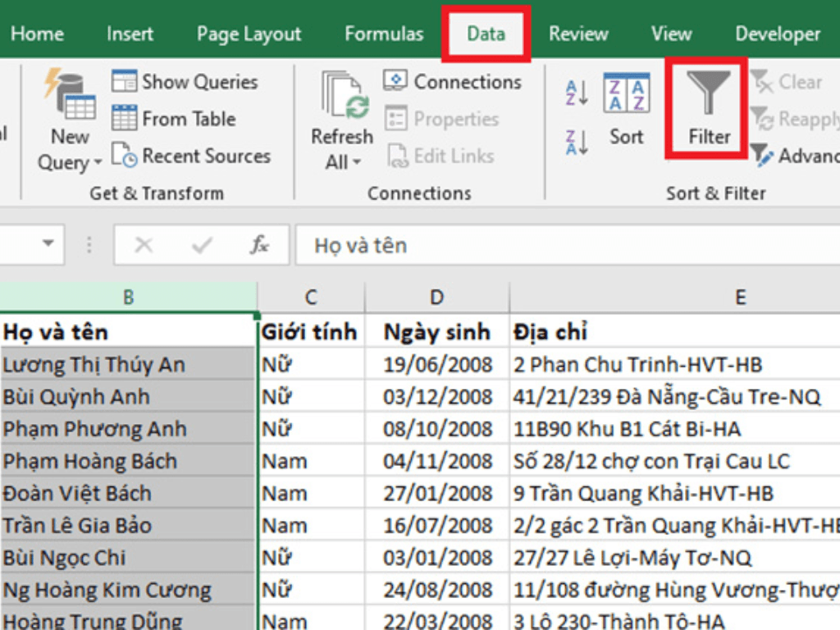Switch to the Review ribbon tab

pos(578,34)
